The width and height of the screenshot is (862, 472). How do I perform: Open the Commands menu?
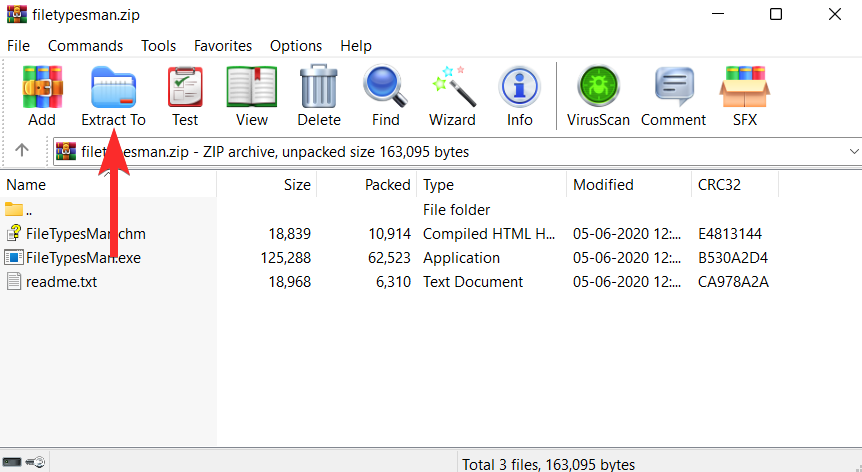click(x=85, y=46)
